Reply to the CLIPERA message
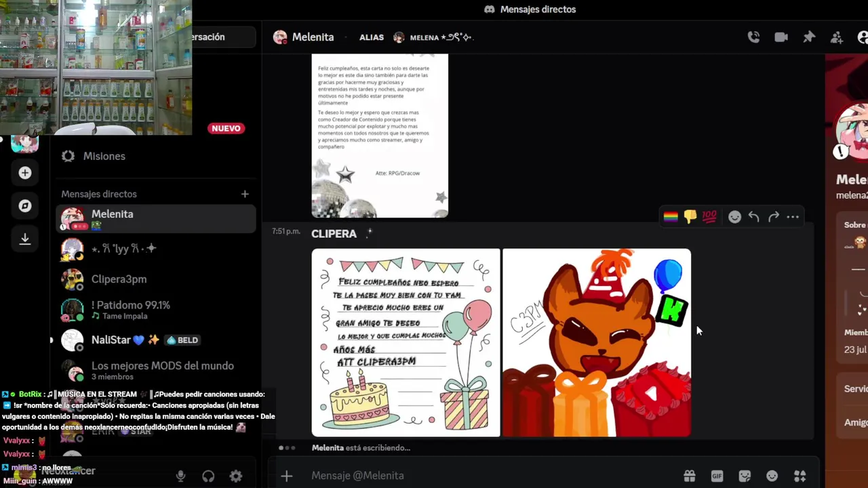The image size is (868, 488). coord(754,217)
